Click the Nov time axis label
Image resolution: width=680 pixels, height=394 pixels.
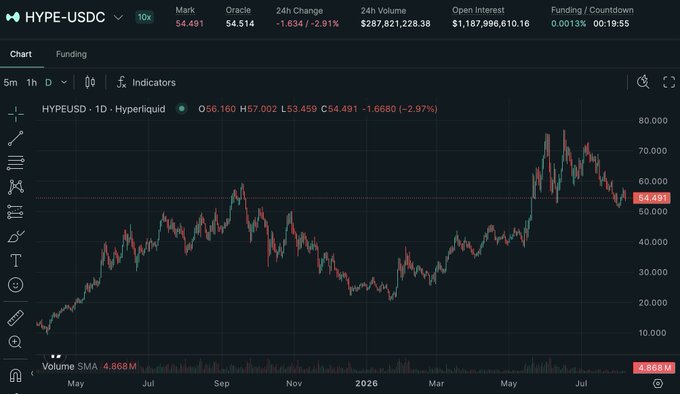click(294, 383)
